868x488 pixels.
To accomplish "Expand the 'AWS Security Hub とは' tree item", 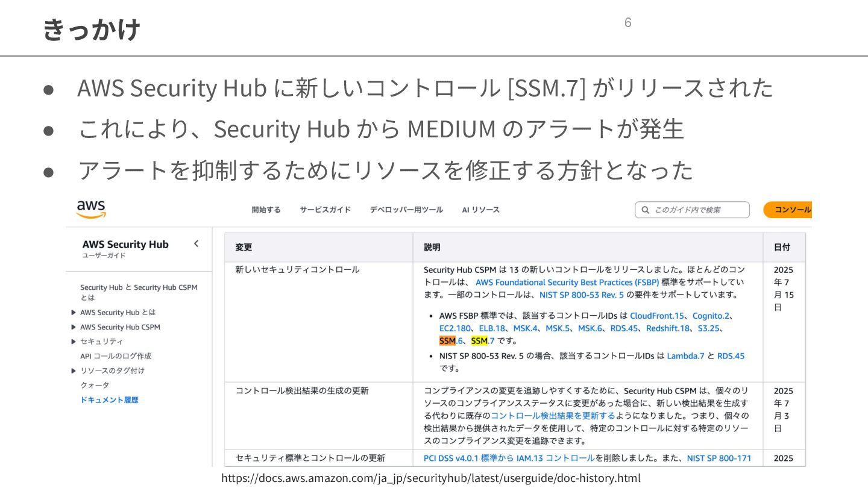I will tap(74, 312).
